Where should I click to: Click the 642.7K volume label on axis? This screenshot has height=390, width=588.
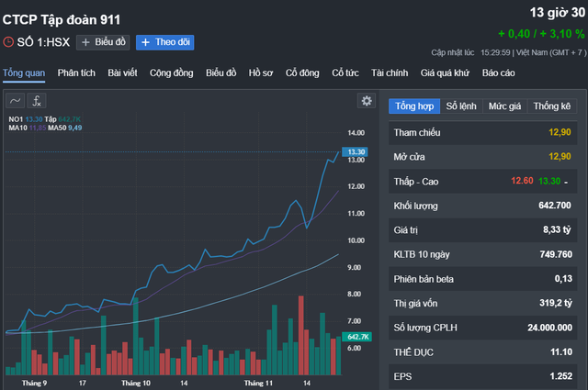(356, 338)
